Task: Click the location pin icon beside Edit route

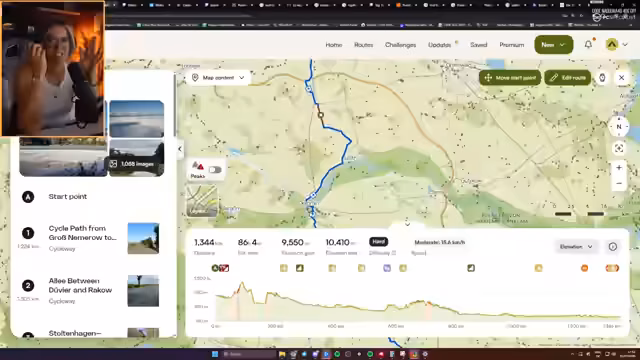Action: 602,78
